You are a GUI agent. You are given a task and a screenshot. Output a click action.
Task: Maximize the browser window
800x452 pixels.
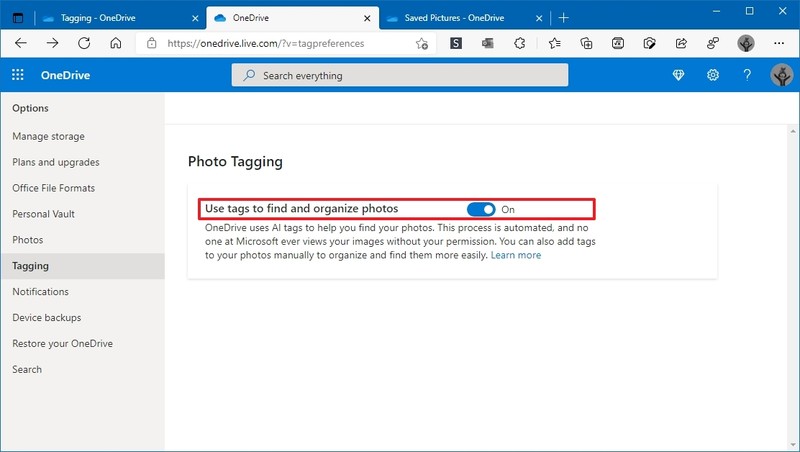click(x=749, y=11)
